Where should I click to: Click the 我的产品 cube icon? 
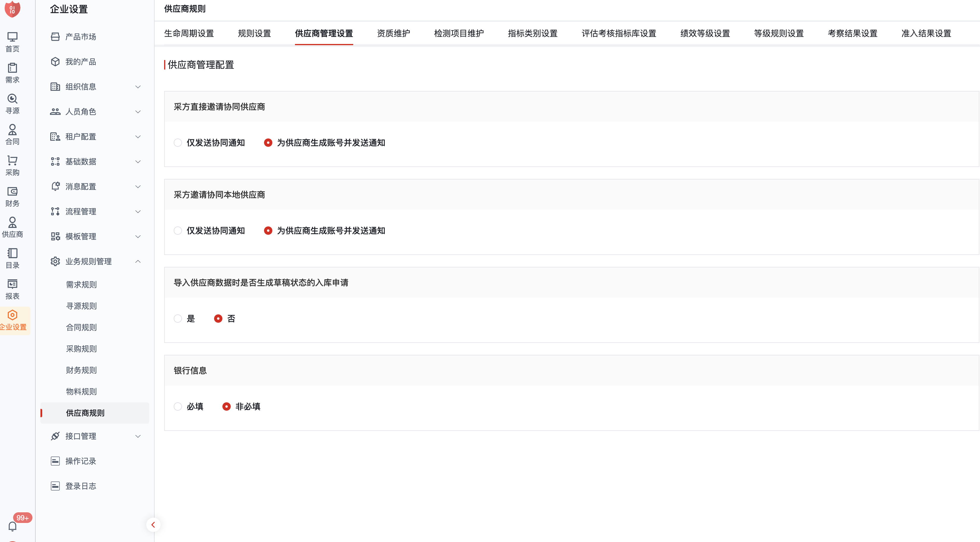pos(55,62)
